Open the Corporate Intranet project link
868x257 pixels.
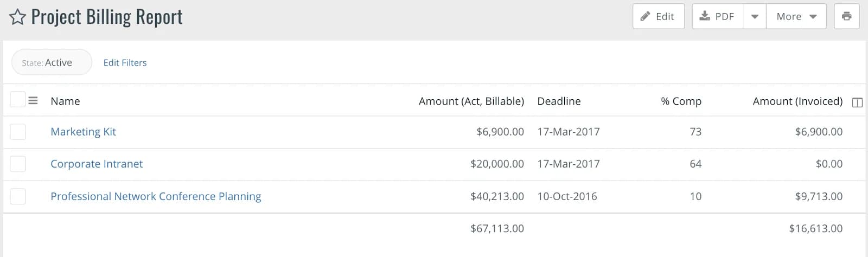97,164
